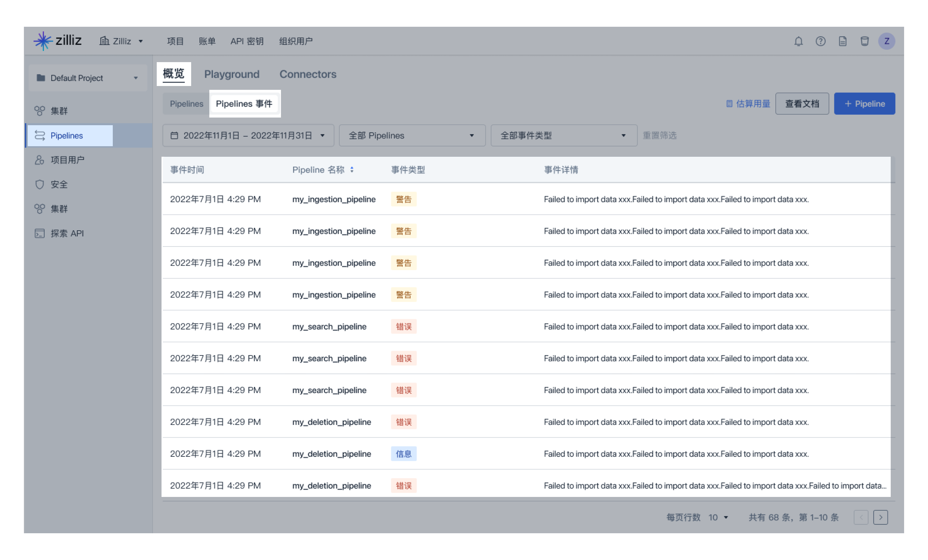Open the 全部事件类型 filter dropdown
This screenshot has width=928, height=560.
pyautogui.click(x=564, y=135)
